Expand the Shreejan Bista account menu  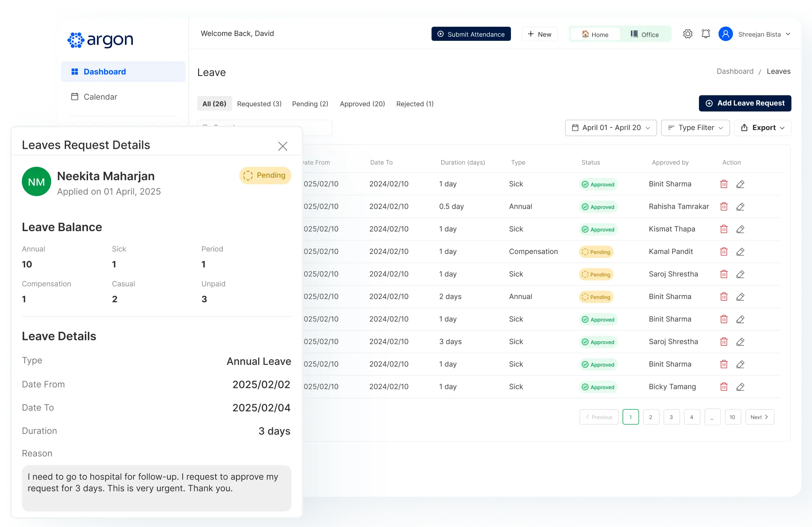point(788,34)
